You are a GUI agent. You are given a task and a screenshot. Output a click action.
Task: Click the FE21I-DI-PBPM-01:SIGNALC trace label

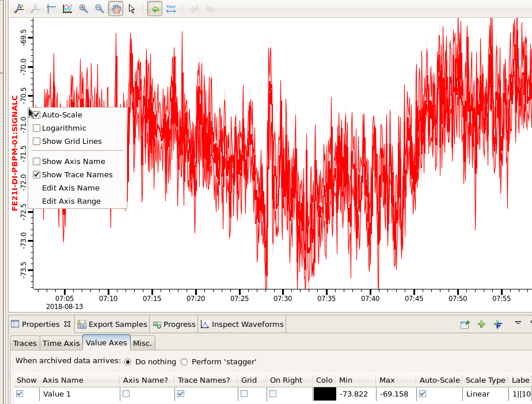(15, 153)
